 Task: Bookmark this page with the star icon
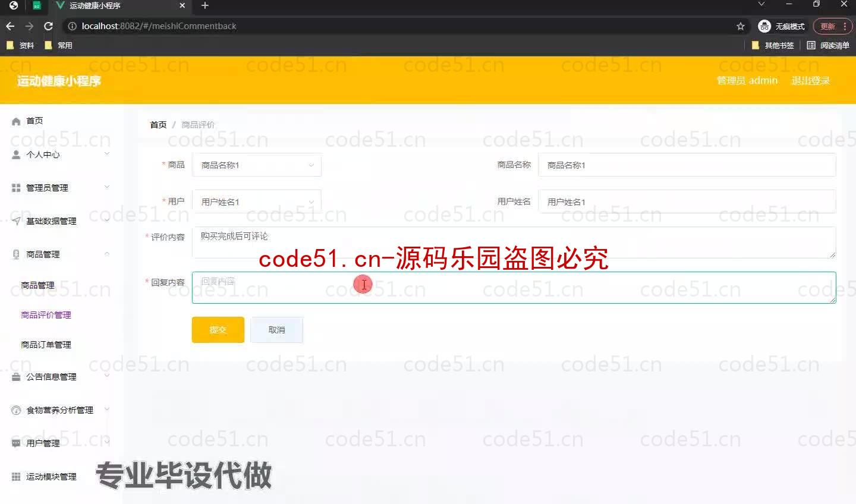(x=741, y=26)
